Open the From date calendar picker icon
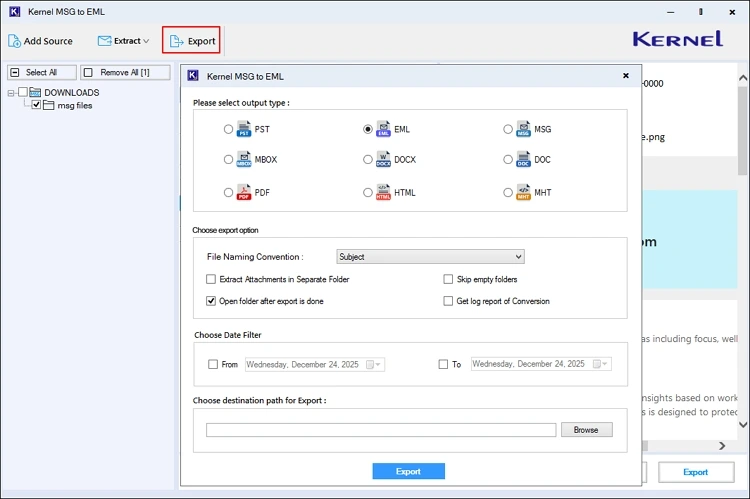The width and height of the screenshot is (750, 499). coord(373,365)
